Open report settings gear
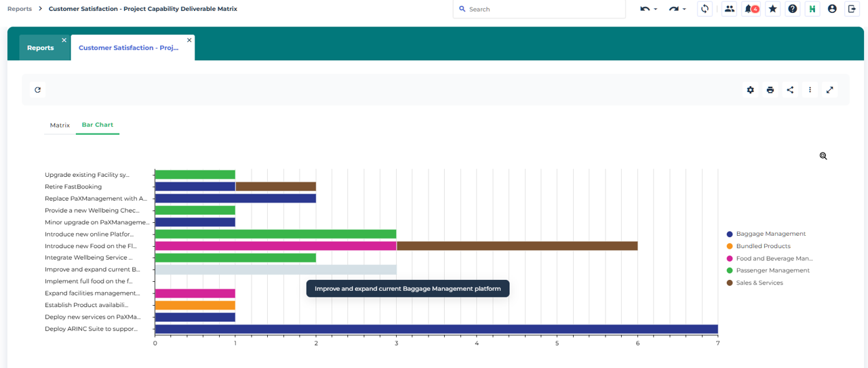The height and width of the screenshot is (368, 868). click(x=750, y=89)
